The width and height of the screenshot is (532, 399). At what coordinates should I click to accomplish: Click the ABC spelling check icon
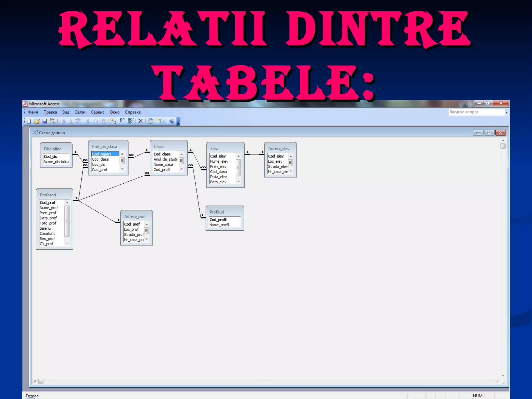(x=78, y=121)
